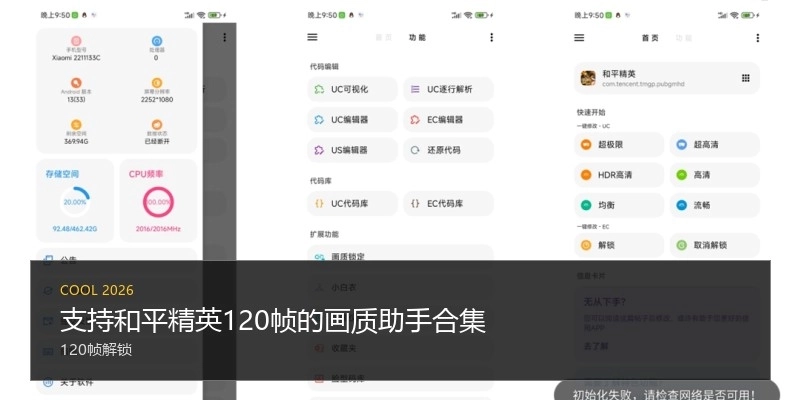Click com.tencent.tmgp.pubgmhd package name

[643, 84]
